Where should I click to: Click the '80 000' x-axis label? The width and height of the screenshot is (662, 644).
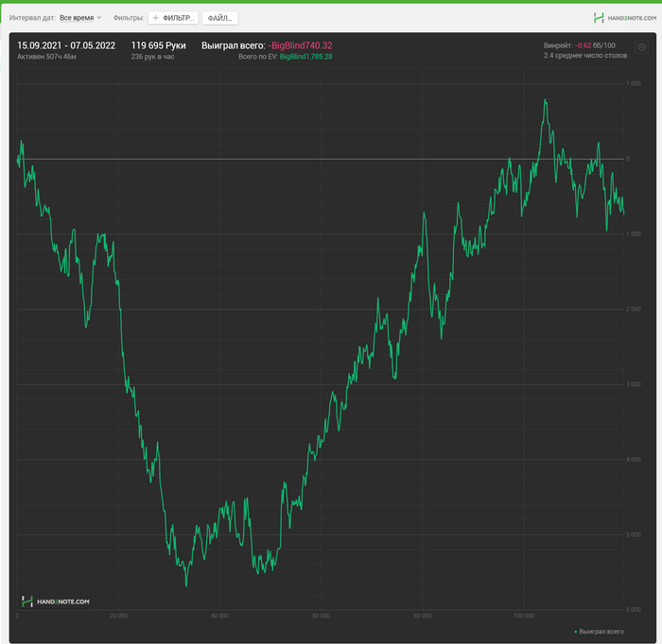[423, 616]
